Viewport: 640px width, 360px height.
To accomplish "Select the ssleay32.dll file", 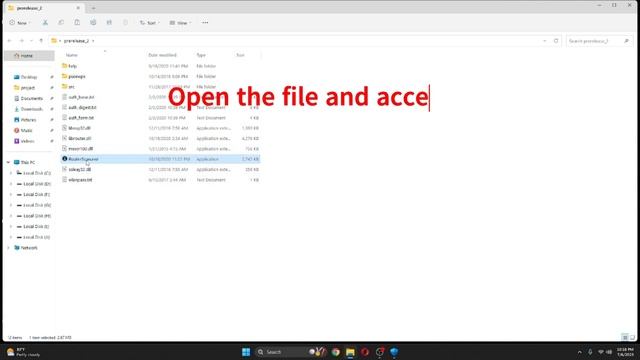I will [80, 169].
